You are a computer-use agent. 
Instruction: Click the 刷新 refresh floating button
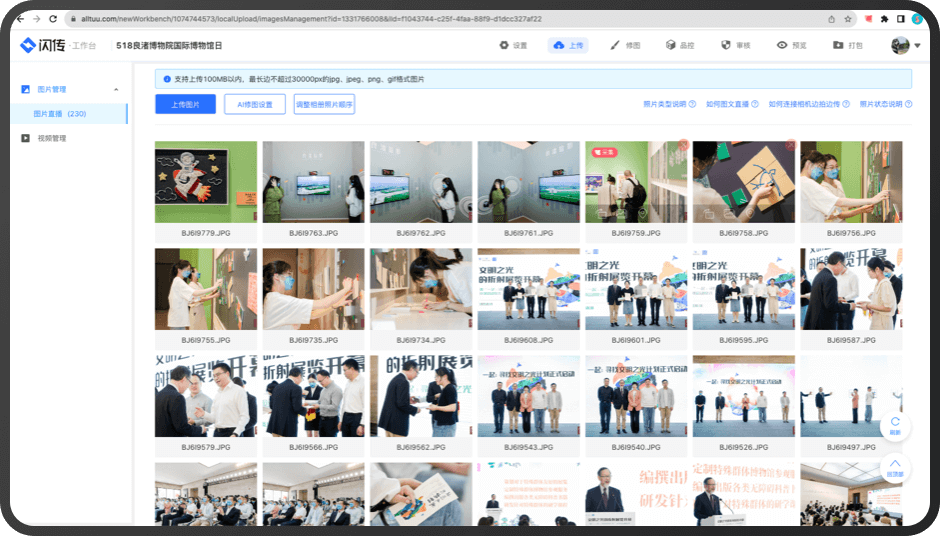pyautogui.click(x=895, y=425)
